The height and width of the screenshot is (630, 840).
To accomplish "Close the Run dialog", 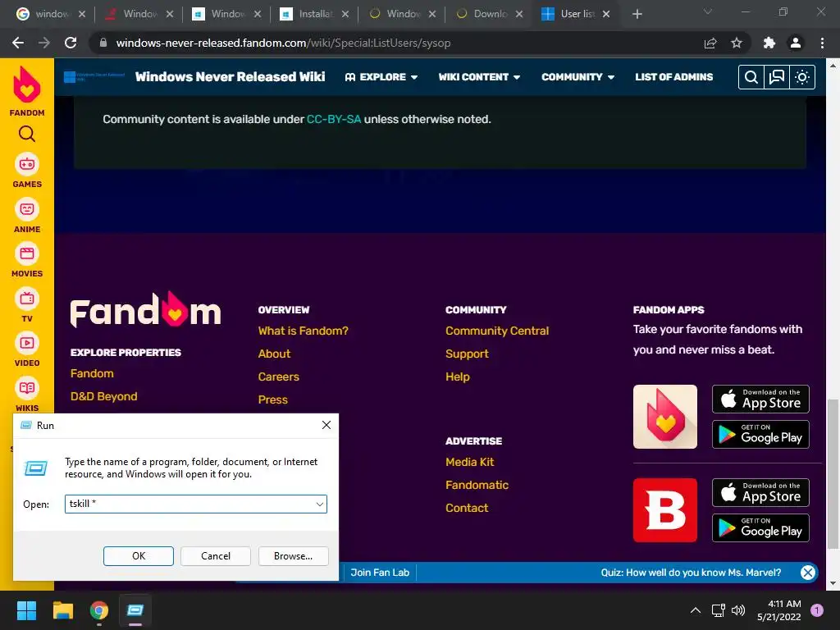I will pos(326,426).
